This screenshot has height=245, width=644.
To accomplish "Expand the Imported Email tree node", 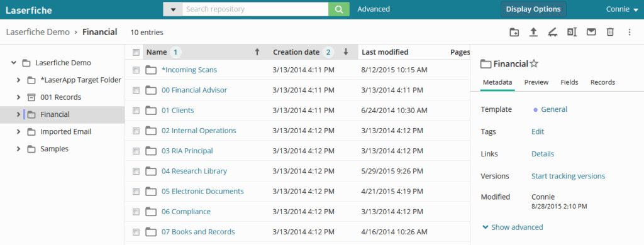I will click(x=18, y=132).
